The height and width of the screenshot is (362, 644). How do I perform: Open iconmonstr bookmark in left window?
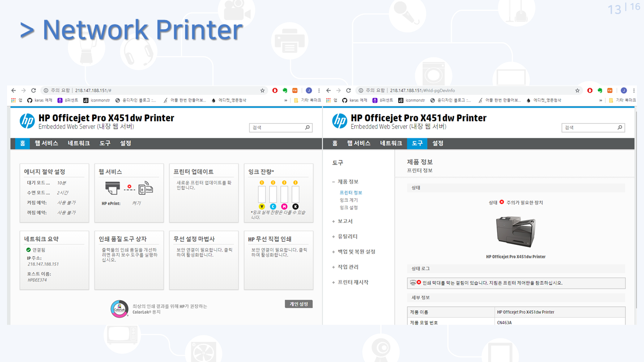tap(96, 100)
